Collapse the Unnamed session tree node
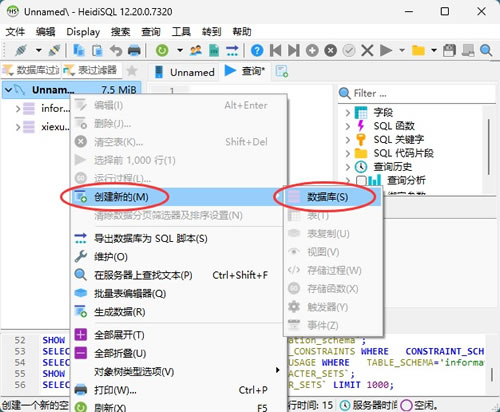The width and height of the screenshot is (500, 412). (9, 90)
